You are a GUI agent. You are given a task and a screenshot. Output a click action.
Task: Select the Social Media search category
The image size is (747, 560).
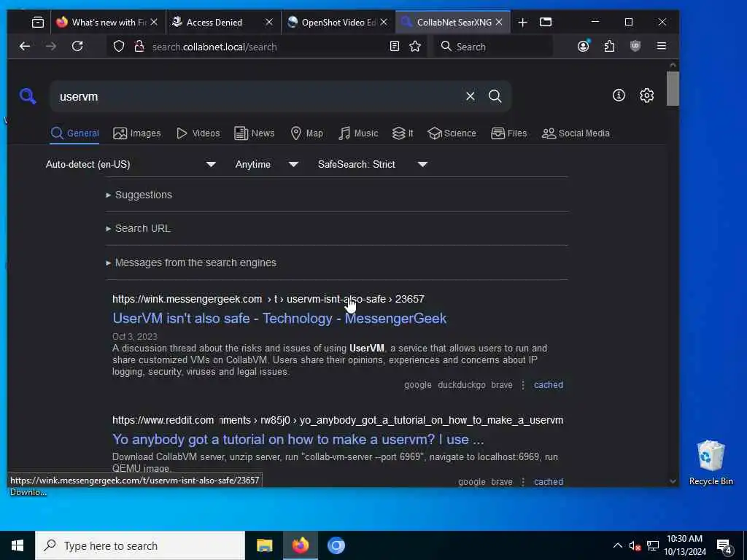576,133
